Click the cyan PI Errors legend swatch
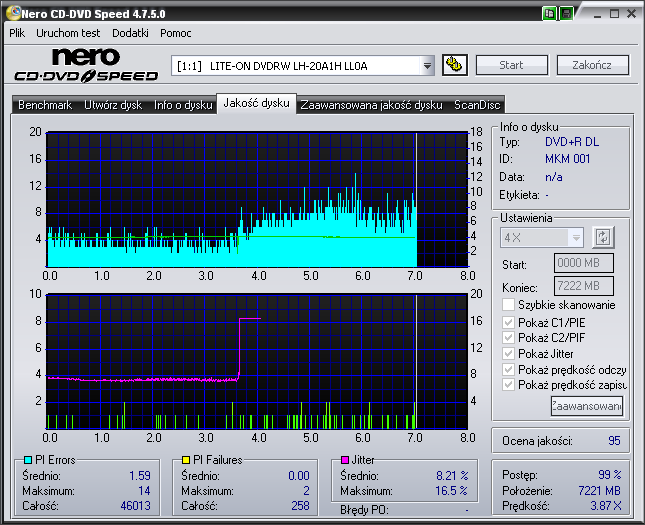645x525 pixels. point(28,460)
